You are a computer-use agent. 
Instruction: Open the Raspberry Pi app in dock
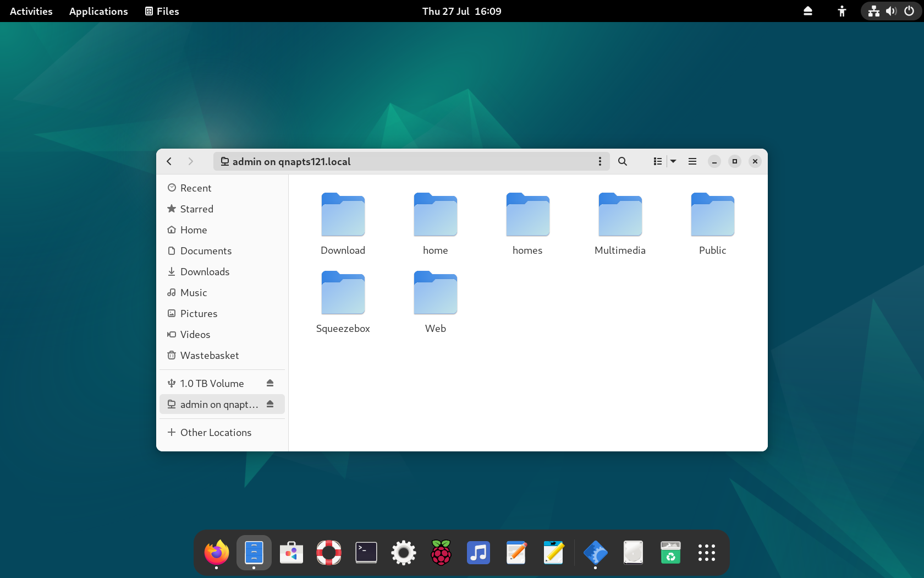tap(441, 553)
